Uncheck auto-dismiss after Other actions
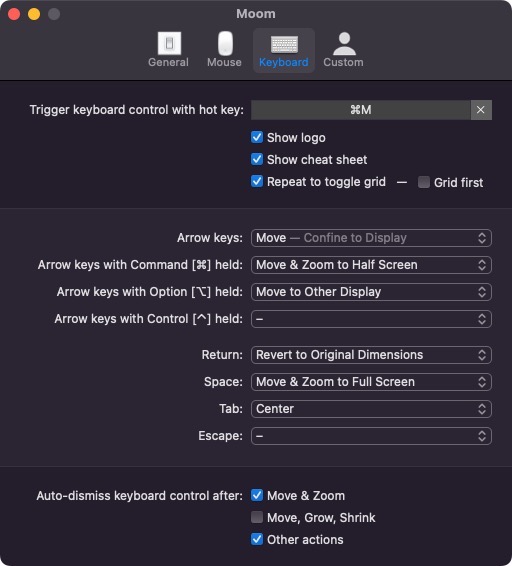512x566 pixels. 257,539
